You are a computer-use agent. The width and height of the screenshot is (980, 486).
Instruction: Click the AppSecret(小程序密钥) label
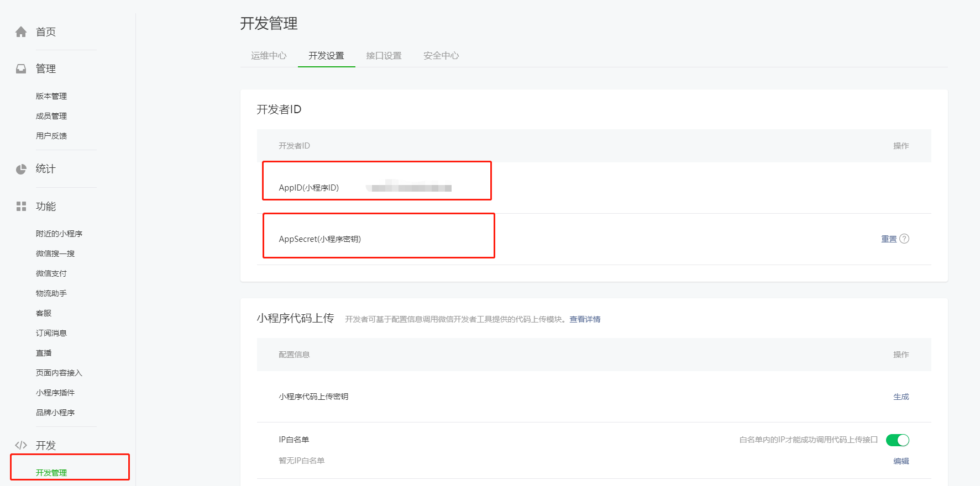[320, 239]
